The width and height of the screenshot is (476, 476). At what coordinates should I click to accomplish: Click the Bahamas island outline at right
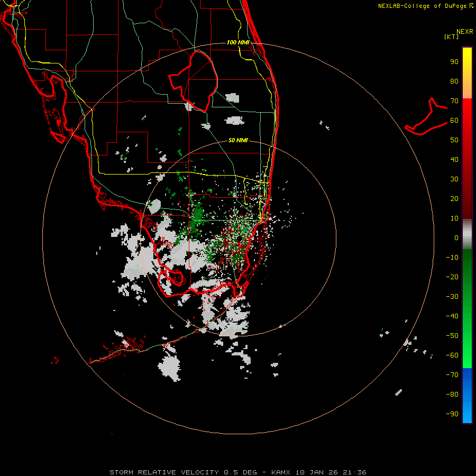coord(426,116)
